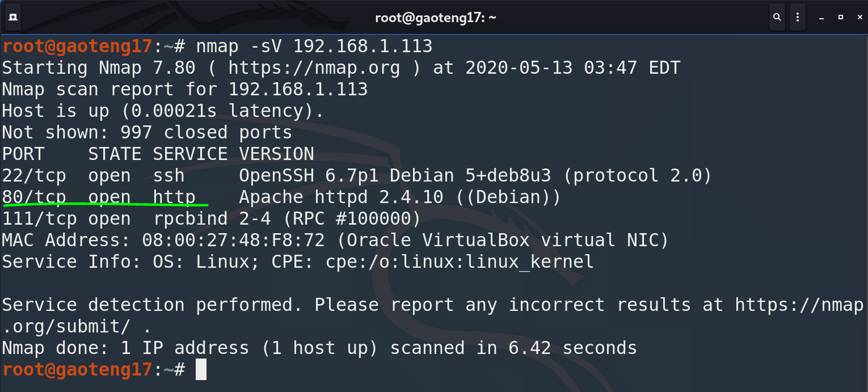Click the search icon in title bar
The image size is (868, 392).
[777, 18]
